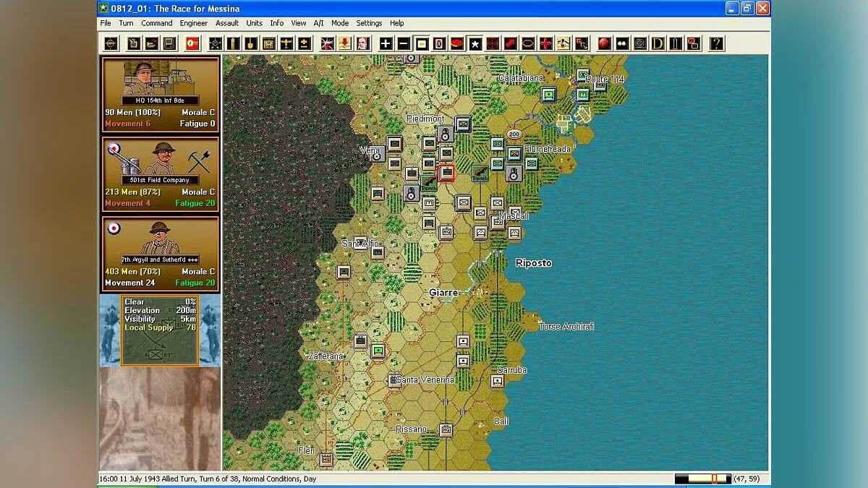
Task: Click the red clock next-turn icon
Action: (x=192, y=43)
